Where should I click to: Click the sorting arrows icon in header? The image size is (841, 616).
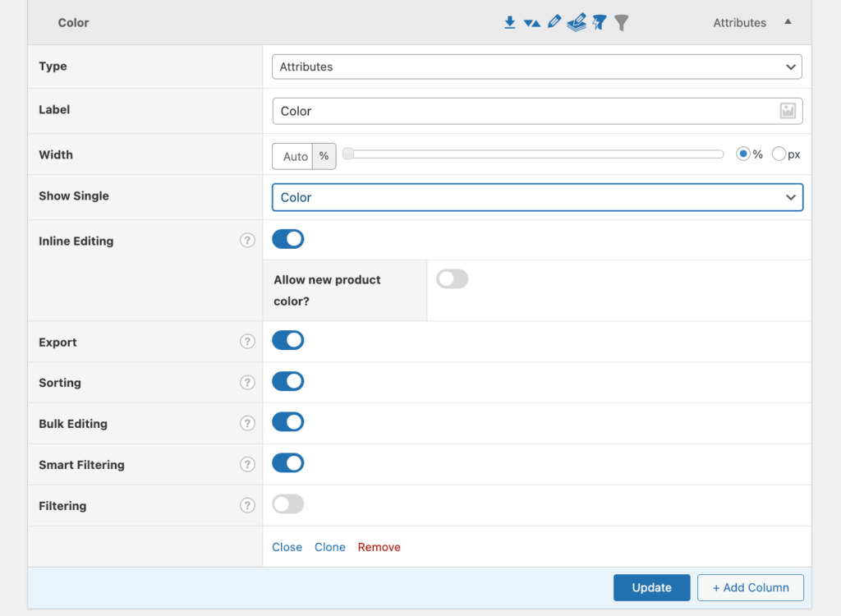click(x=532, y=23)
